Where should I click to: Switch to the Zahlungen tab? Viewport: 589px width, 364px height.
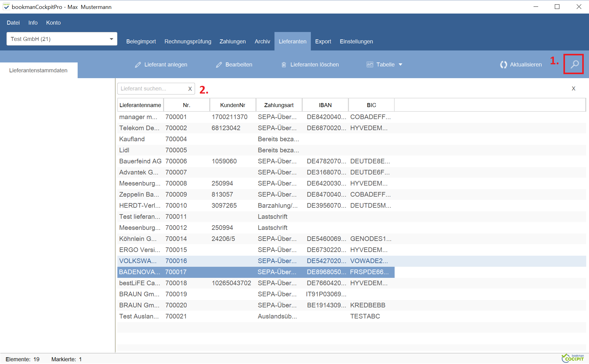(233, 42)
